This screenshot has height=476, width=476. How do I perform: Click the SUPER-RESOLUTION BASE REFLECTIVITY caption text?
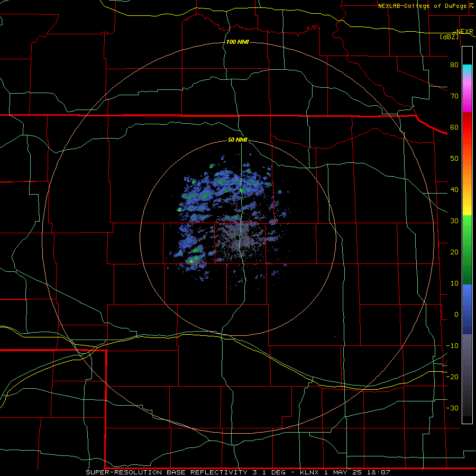(167, 472)
